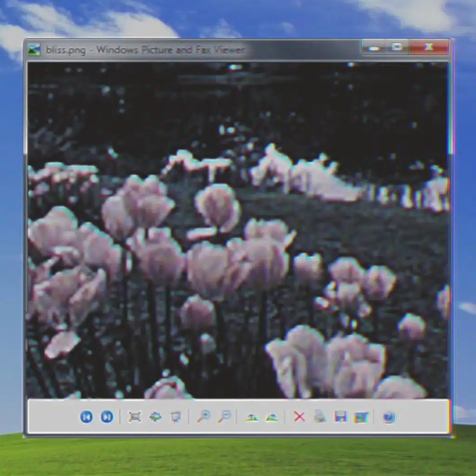Zoom in on the picture
476x476 pixels.
[204, 416]
